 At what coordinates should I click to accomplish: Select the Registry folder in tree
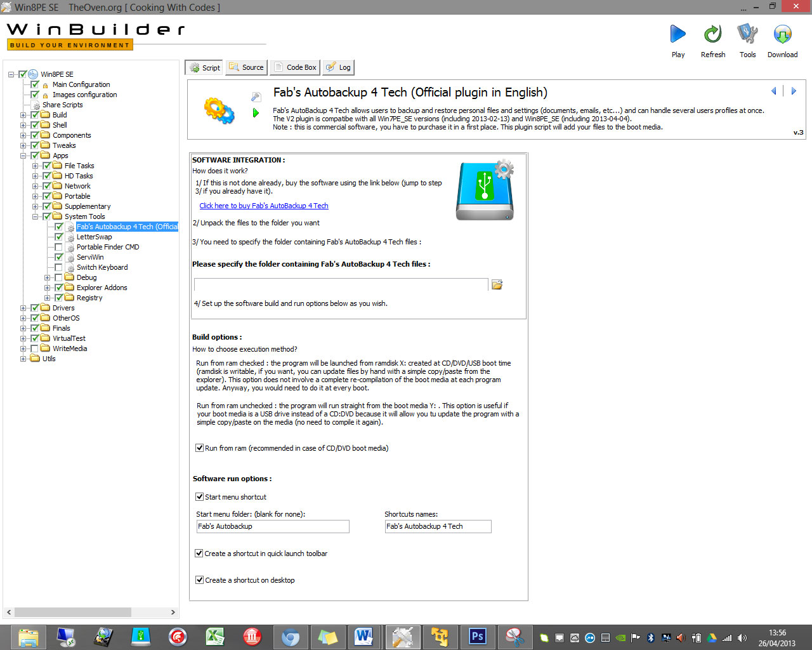[x=89, y=298]
